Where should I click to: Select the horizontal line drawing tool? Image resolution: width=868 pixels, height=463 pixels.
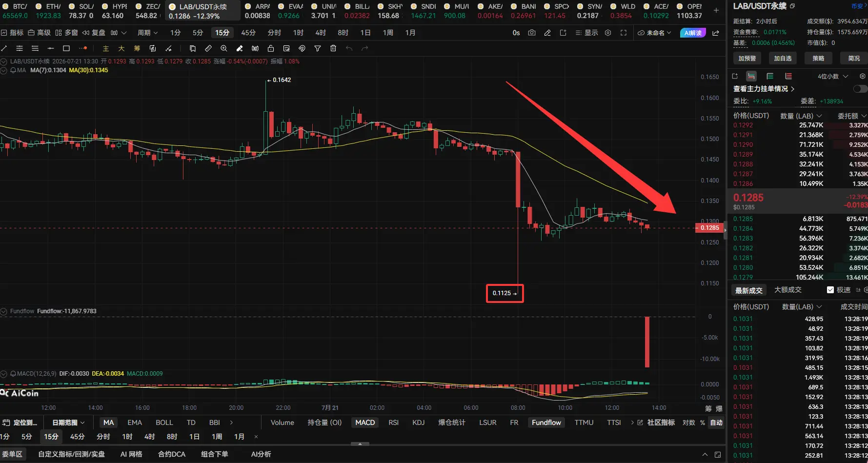[x=51, y=48]
